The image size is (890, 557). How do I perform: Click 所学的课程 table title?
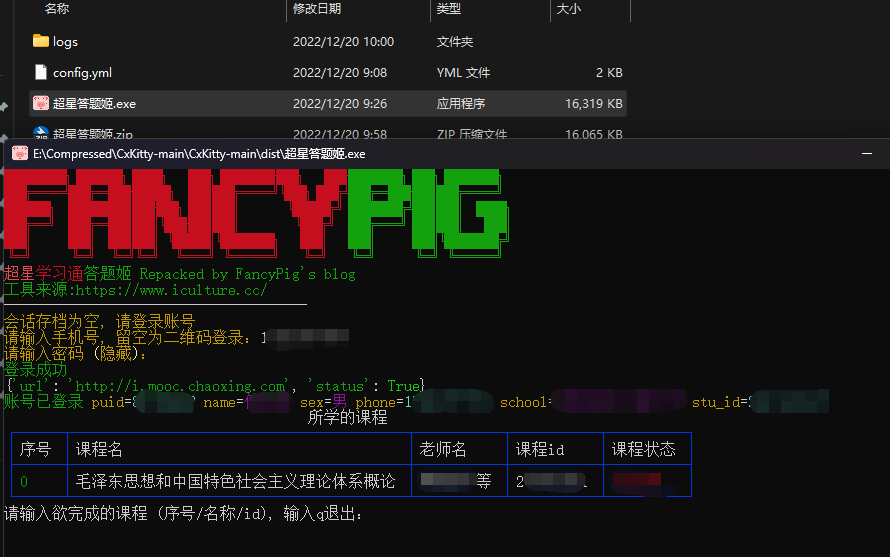[x=347, y=418]
